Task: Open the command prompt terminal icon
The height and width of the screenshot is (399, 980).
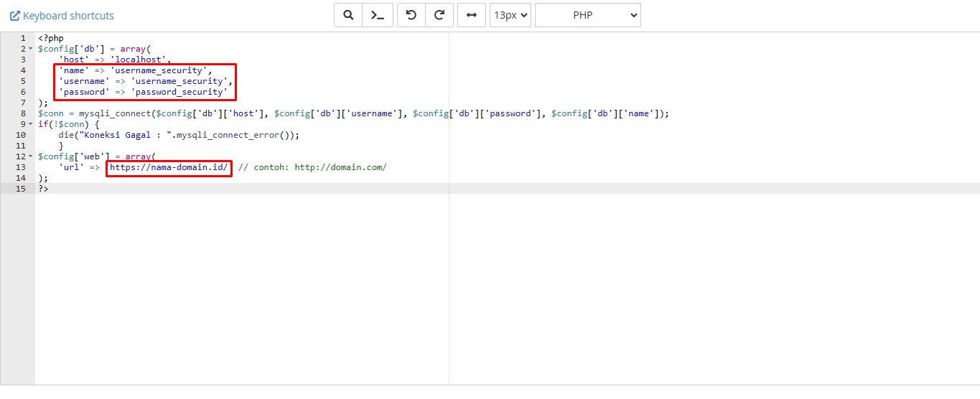Action: (377, 15)
